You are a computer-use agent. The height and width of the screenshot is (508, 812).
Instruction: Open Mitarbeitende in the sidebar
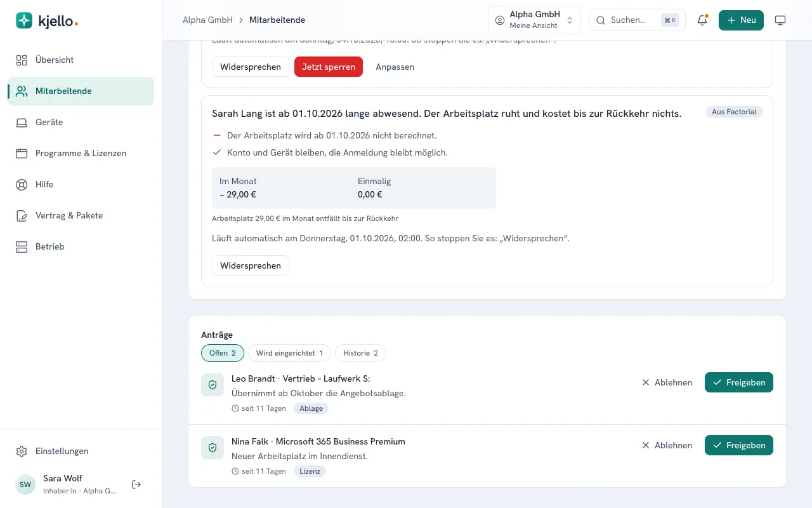pos(81,91)
